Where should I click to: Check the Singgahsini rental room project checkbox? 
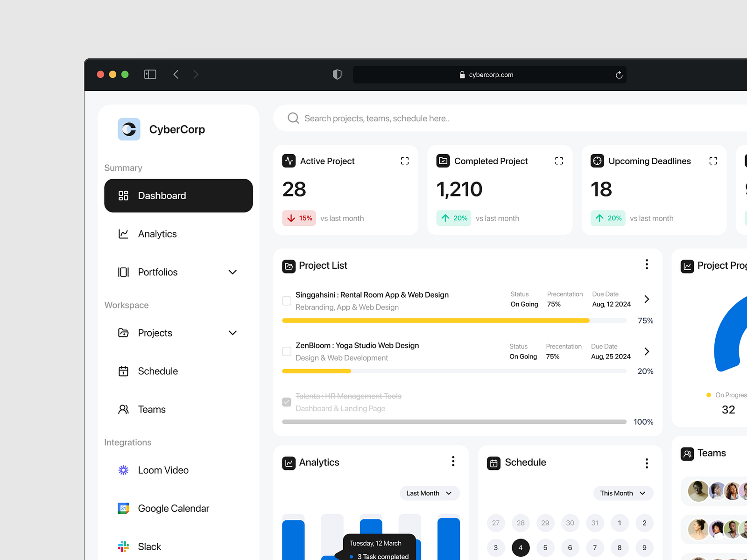point(286,301)
